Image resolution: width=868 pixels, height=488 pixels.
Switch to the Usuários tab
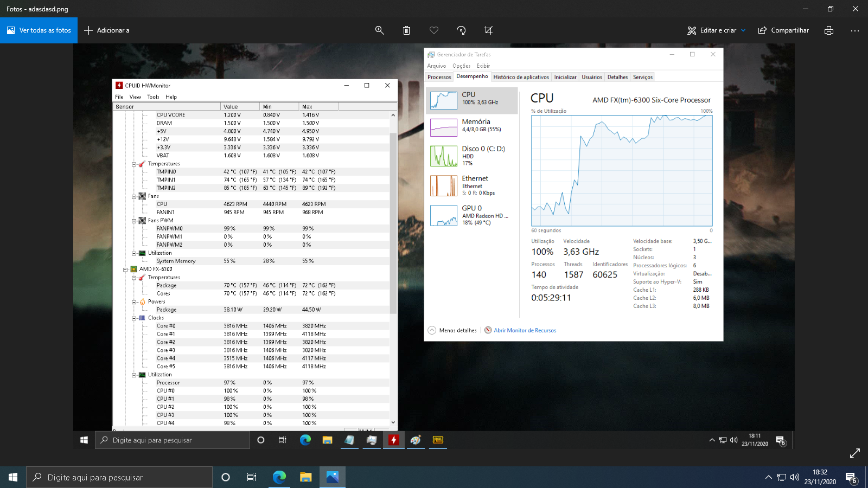592,77
